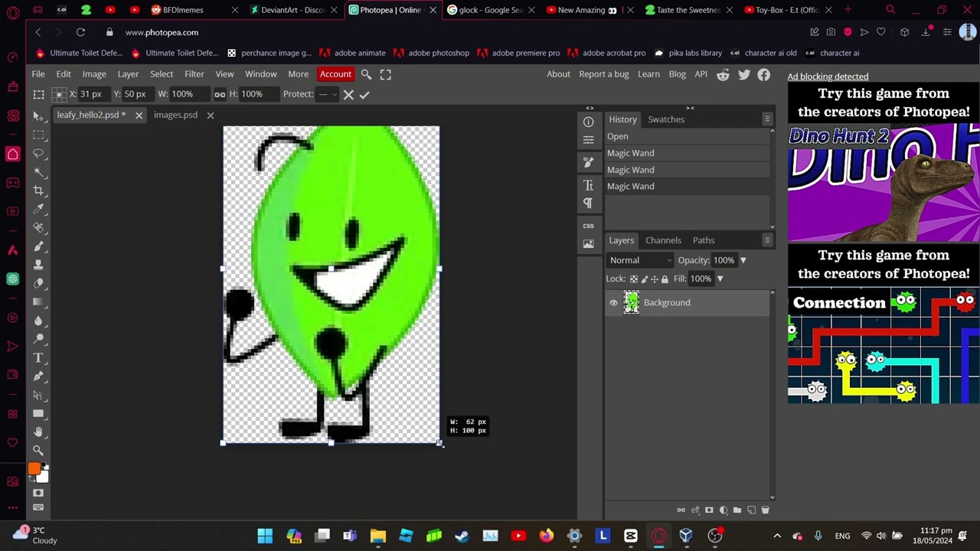Toggle lock image pixels brush icon
This screenshot has width=980, height=551.
(644, 279)
